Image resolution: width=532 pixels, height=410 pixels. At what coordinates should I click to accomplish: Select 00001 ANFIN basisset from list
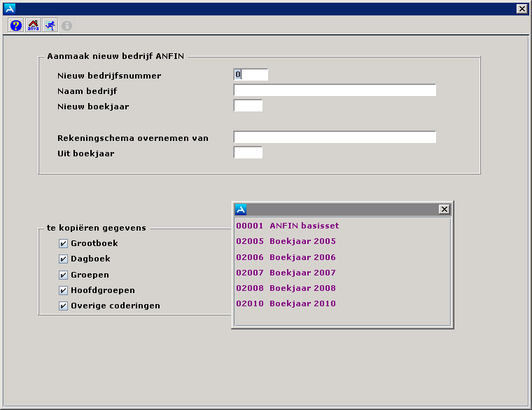[287, 226]
